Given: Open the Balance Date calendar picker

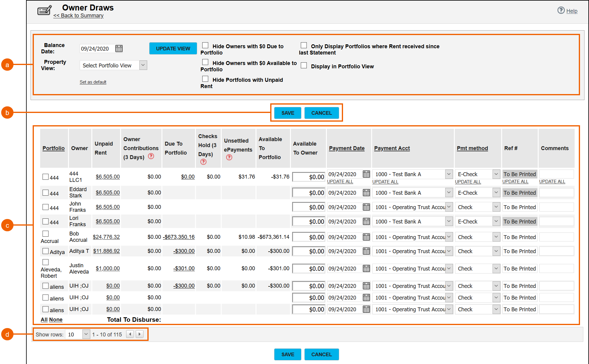Looking at the screenshot, I should (119, 49).
